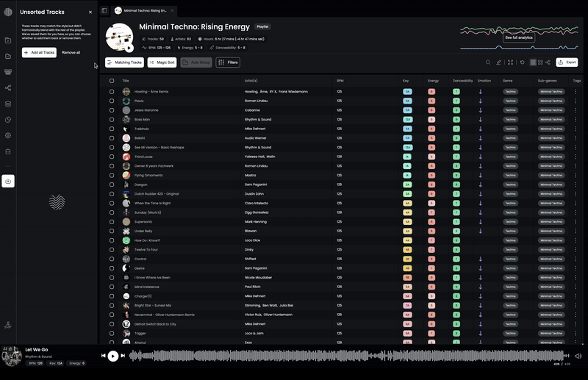
Task: Open the target circle icon in sidebar
Action: (8, 135)
